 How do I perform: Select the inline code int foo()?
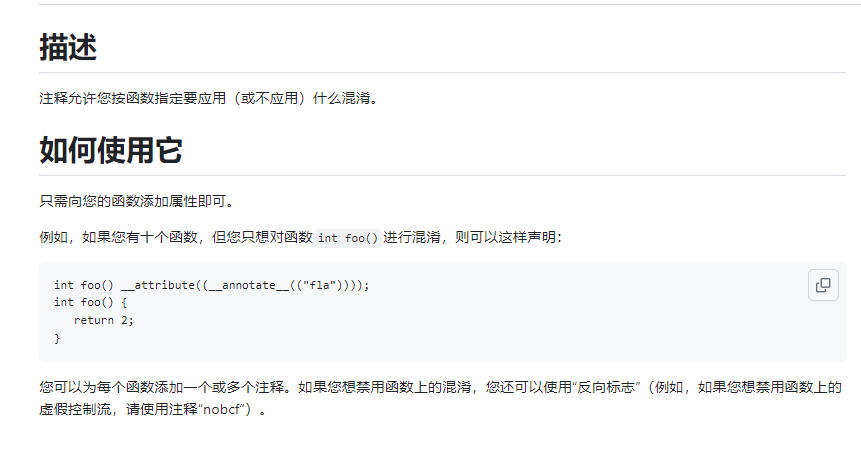pyautogui.click(x=348, y=238)
